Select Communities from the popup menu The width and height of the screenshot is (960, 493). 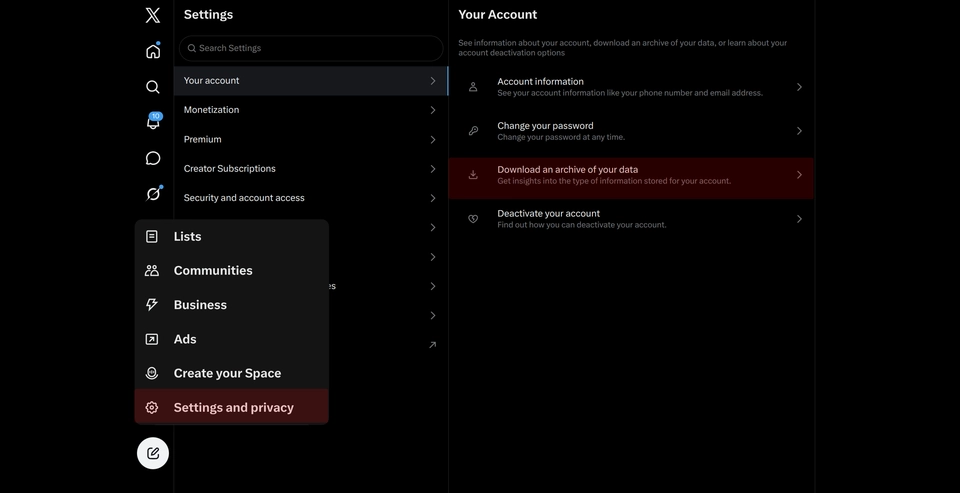coord(231,271)
